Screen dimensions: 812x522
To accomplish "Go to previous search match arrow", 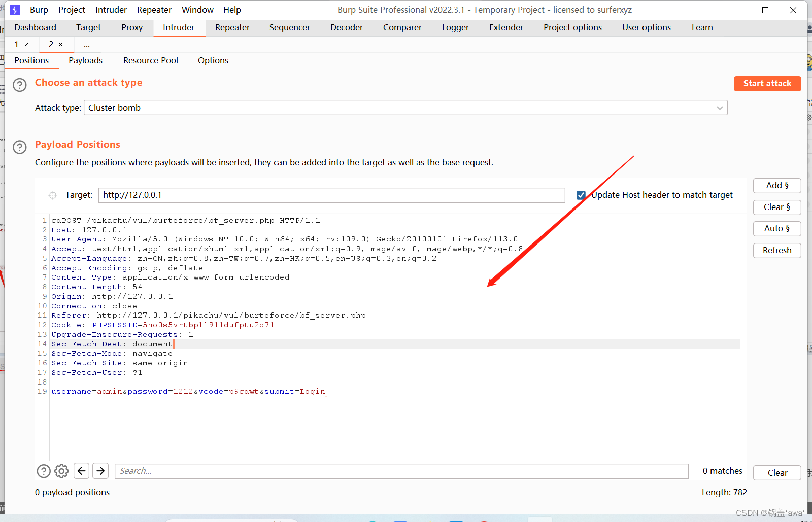I will (81, 471).
